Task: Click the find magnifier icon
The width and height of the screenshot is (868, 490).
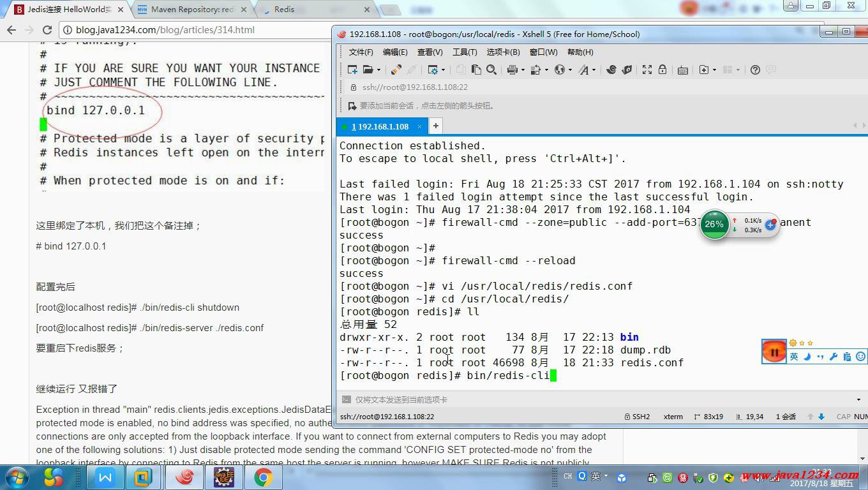Action: [x=491, y=70]
